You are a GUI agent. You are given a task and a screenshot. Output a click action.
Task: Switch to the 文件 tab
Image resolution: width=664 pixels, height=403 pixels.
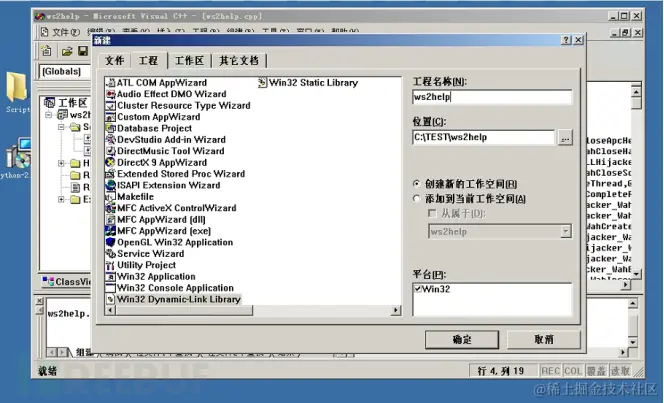pyautogui.click(x=114, y=61)
